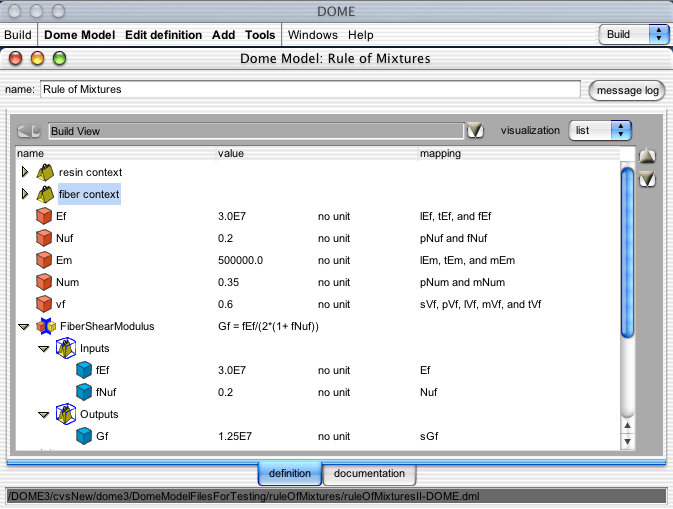This screenshot has width=673, height=509.
Task: Select the vf value 0.6
Action: tap(225, 304)
